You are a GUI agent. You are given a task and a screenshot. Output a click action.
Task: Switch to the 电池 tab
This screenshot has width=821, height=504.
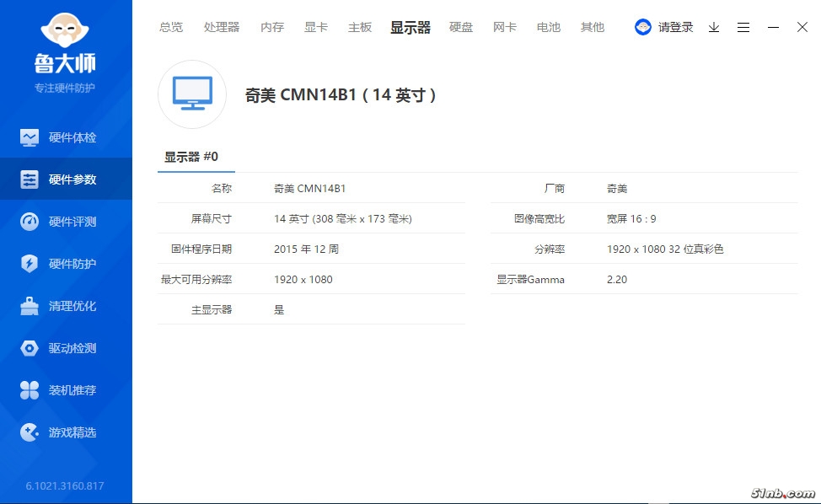coord(549,27)
